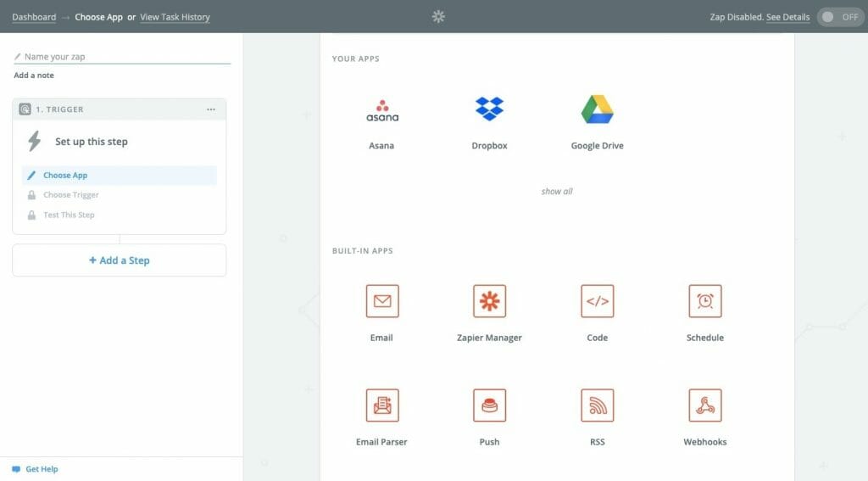Choose the Schedule alarm clock icon

click(704, 301)
